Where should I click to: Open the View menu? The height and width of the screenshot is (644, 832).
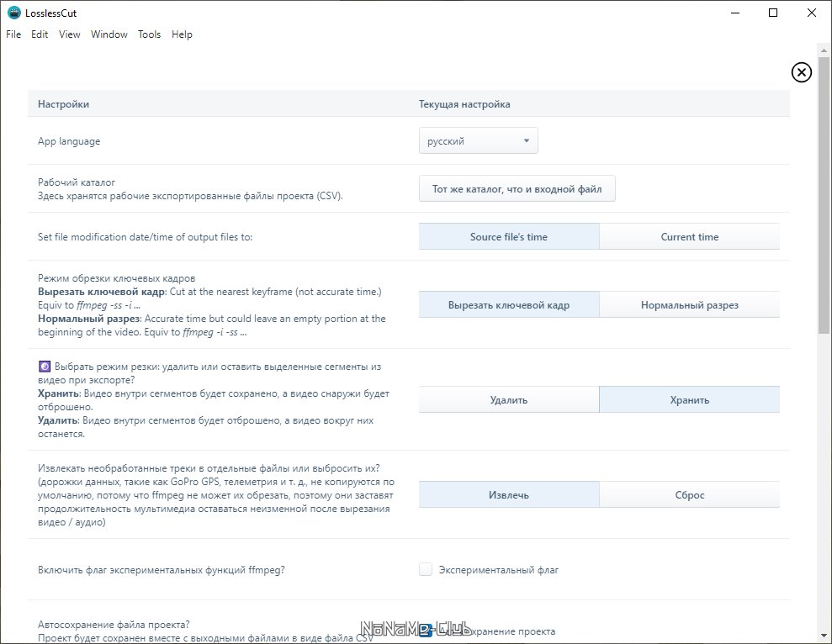click(x=70, y=34)
